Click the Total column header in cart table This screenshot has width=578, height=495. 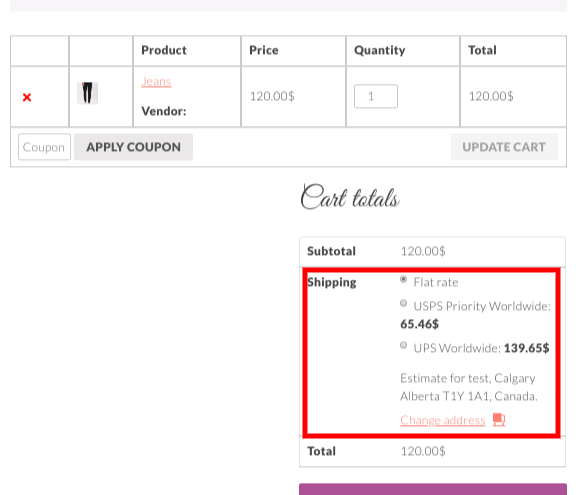tap(482, 50)
